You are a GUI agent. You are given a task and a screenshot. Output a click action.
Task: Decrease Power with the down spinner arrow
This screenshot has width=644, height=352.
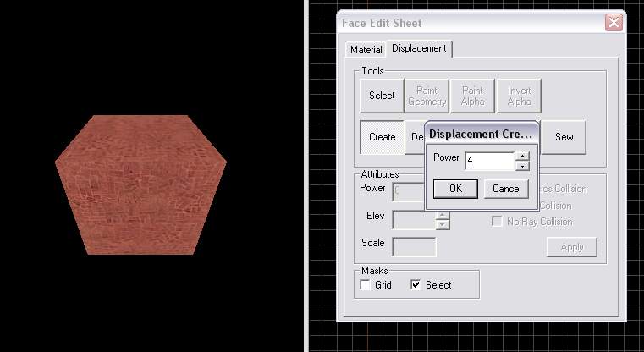click(522, 166)
